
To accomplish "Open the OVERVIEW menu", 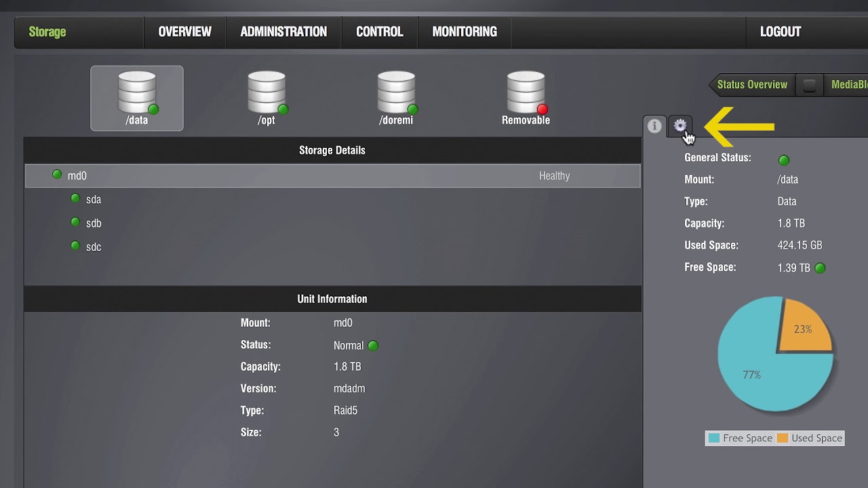I will coord(184,32).
